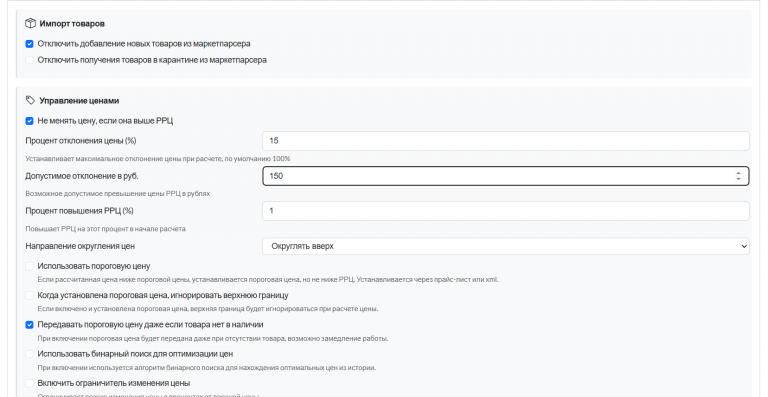Enable Использовать бинарный поиск для оптимизации цен

[x=29, y=354]
